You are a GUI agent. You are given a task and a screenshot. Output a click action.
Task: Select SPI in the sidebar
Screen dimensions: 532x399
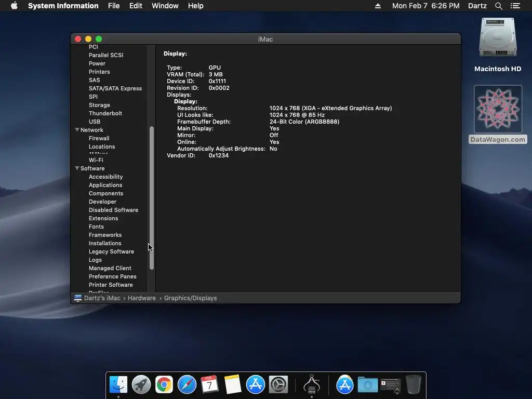pos(94,97)
